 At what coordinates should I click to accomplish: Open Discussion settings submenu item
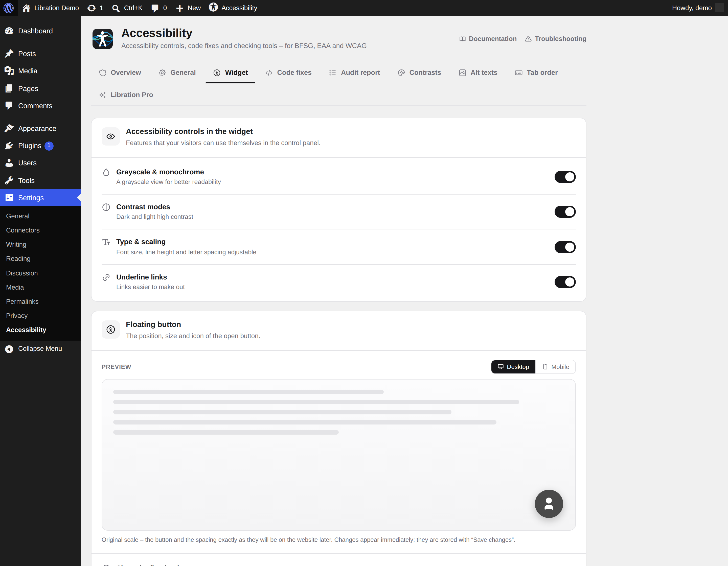22,273
